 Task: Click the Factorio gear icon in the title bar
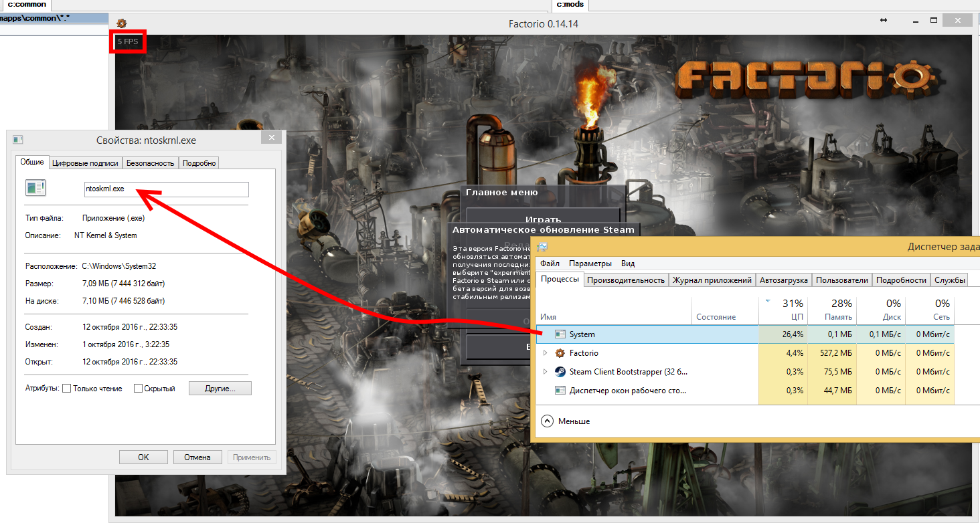[x=121, y=23]
